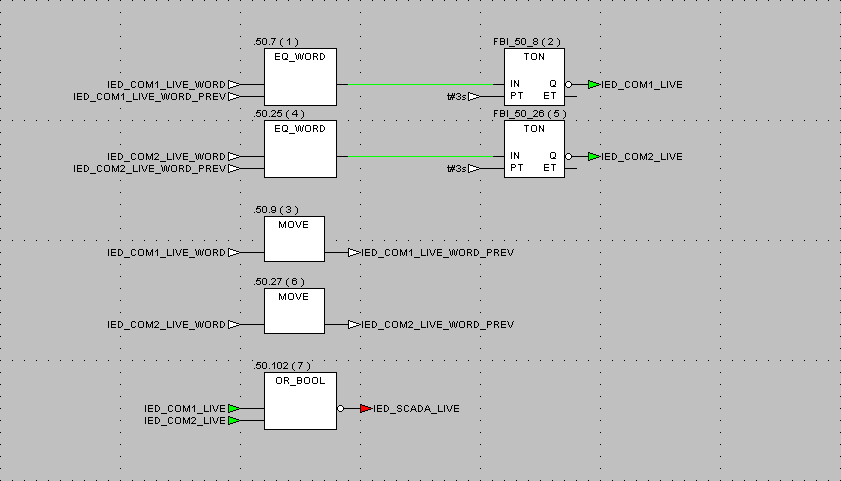Click the t#3s literal of FBI_50_8
The height and width of the screenshot is (481, 841).
(x=457, y=97)
